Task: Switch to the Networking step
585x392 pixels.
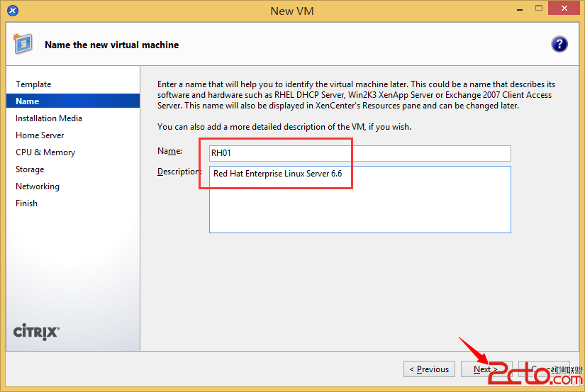Action: tap(38, 186)
